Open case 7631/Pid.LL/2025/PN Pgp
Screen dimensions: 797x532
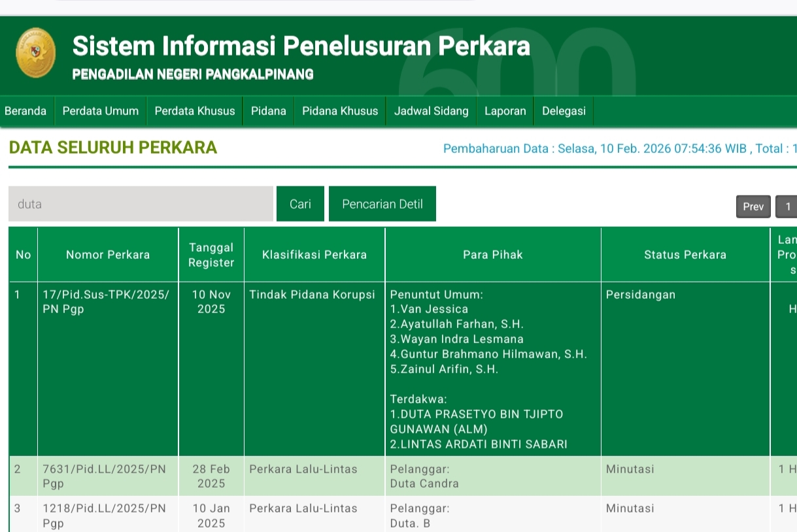click(105, 476)
